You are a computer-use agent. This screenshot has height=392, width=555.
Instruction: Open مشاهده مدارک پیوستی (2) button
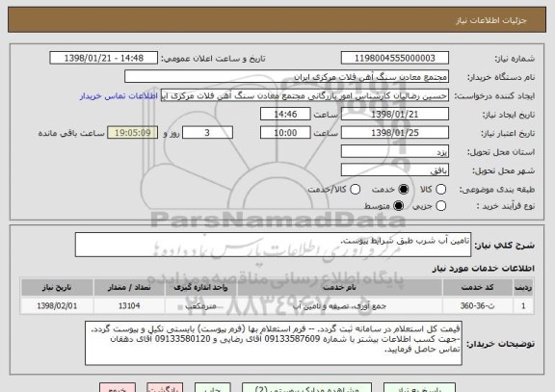click(306, 387)
